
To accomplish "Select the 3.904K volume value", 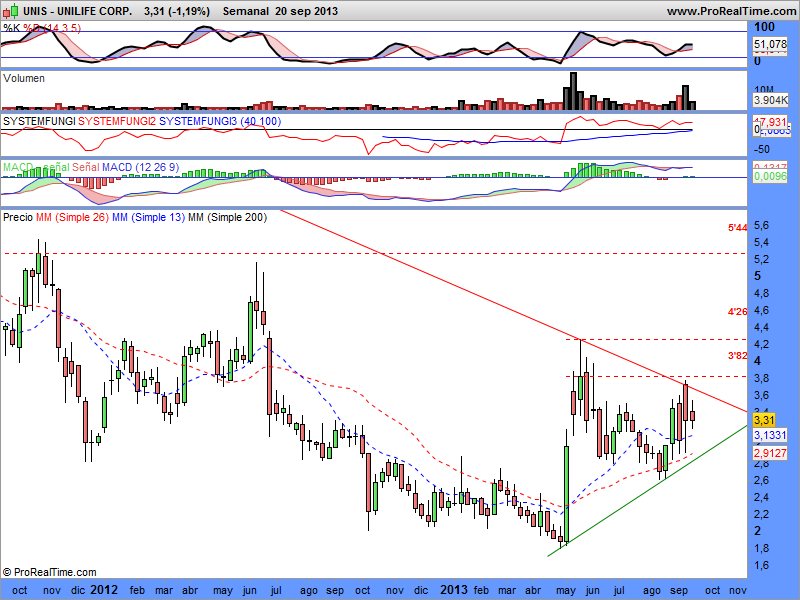I will pos(770,100).
